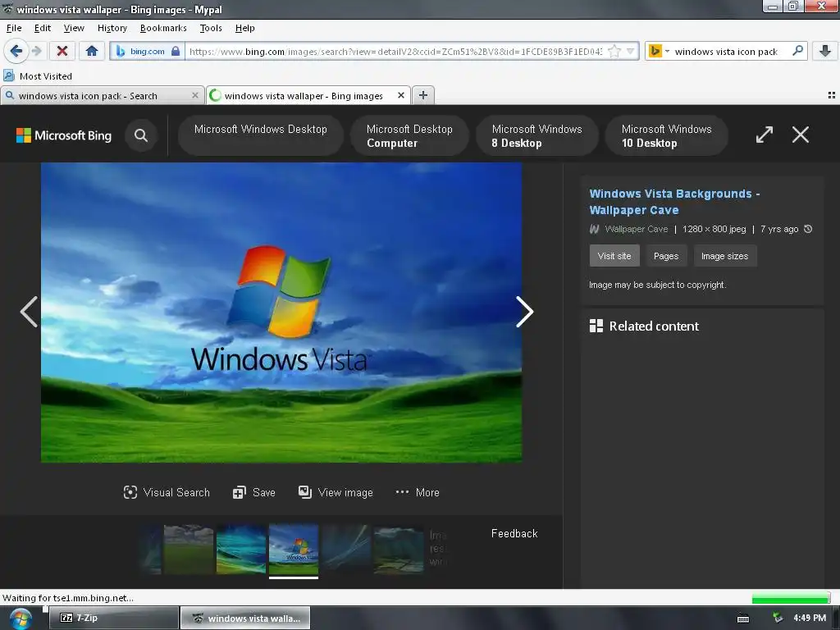Select the highlighted Windows Vista logo thumbnail

(x=294, y=550)
